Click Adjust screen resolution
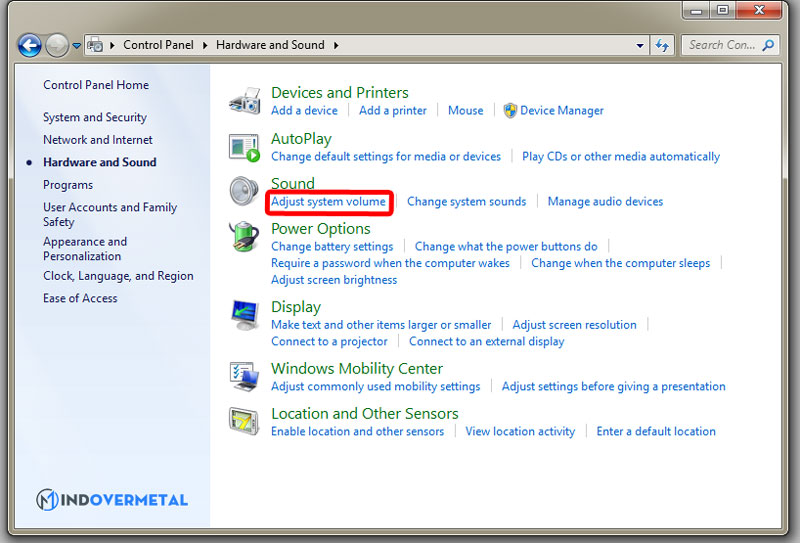The height and width of the screenshot is (543, 800). coord(574,325)
